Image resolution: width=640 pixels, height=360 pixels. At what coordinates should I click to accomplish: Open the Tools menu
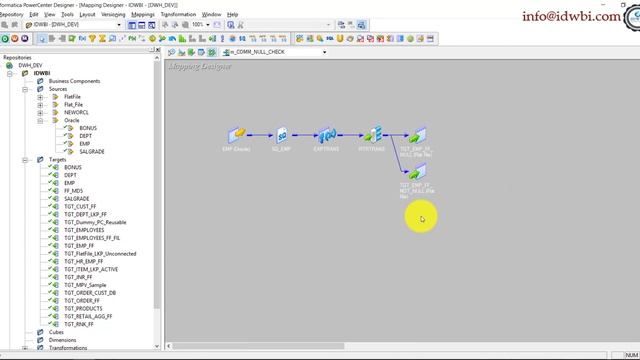tap(67, 14)
